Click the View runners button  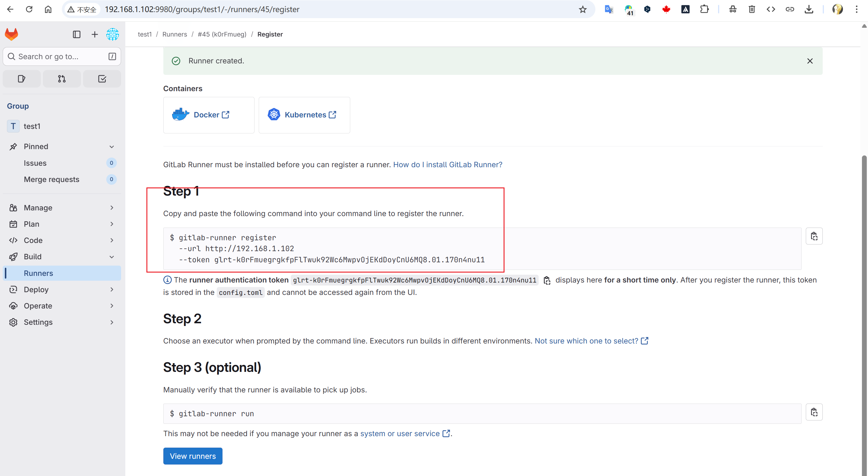point(193,456)
